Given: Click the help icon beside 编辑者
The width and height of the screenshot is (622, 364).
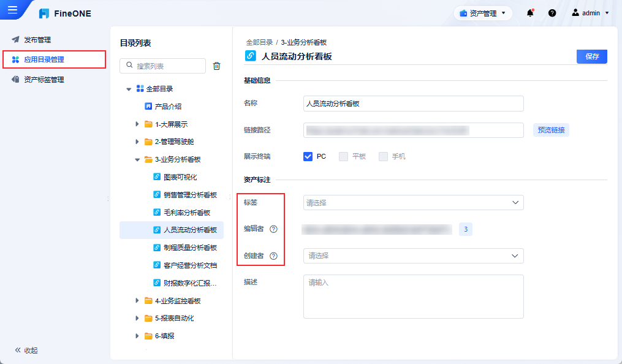Looking at the screenshot, I should pyautogui.click(x=274, y=229).
